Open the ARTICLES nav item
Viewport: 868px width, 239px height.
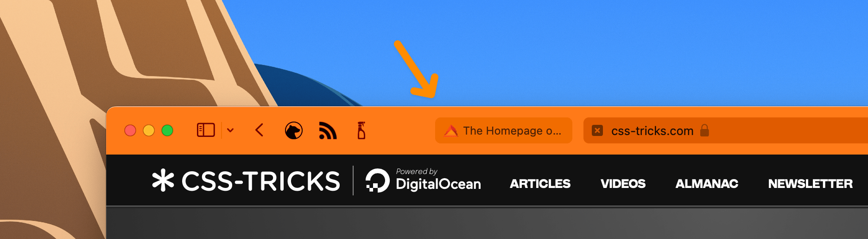coord(540,184)
